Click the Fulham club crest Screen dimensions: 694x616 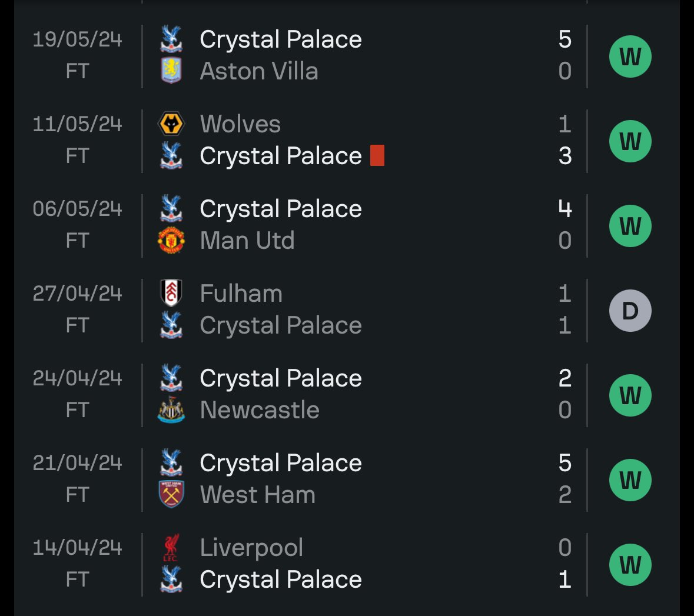(171, 293)
